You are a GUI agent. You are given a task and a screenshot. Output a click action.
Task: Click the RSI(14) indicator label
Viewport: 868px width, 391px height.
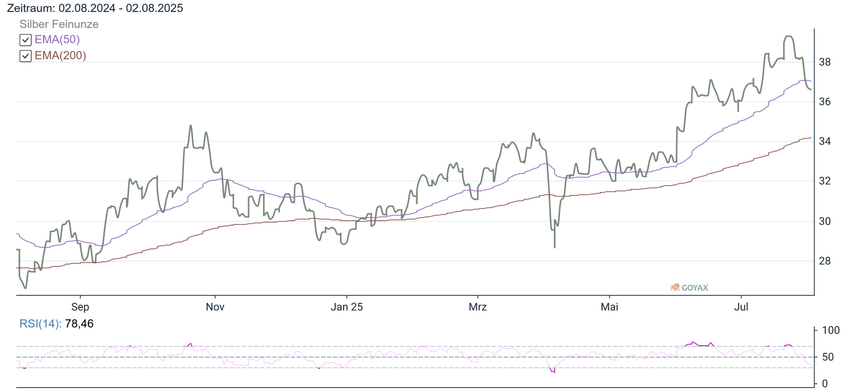point(40,323)
